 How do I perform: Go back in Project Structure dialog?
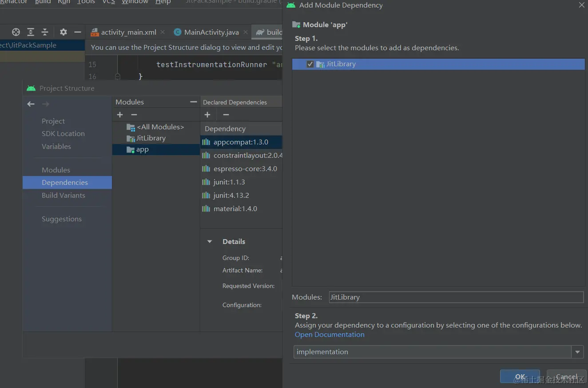click(31, 104)
